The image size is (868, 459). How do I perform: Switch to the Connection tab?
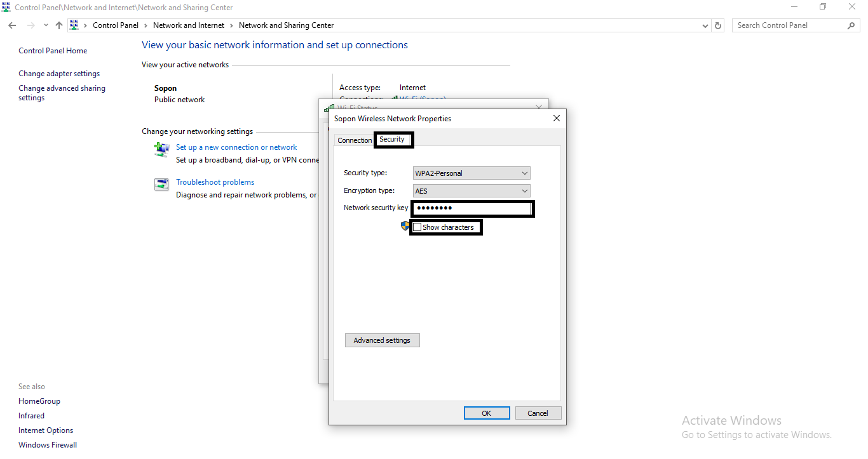(x=355, y=140)
